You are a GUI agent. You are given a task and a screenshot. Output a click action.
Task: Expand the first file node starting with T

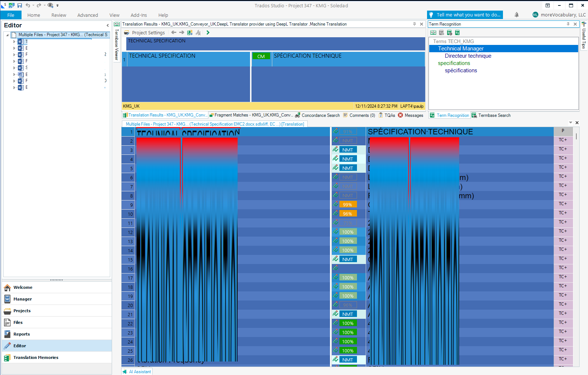tap(14, 42)
